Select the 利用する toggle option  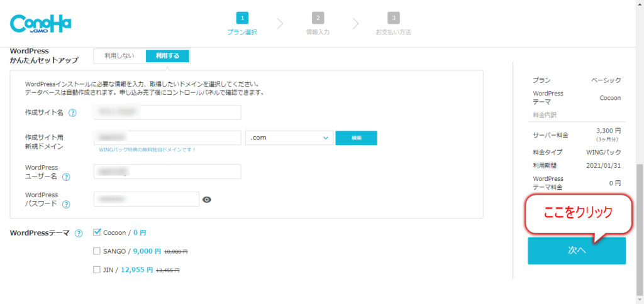pyautogui.click(x=167, y=56)
